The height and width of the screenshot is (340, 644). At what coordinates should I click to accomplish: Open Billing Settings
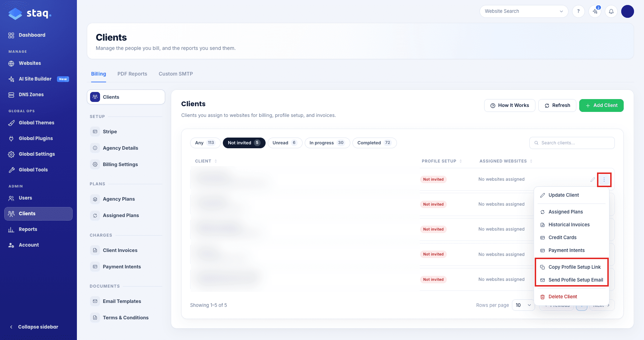[x=126, y=164]
